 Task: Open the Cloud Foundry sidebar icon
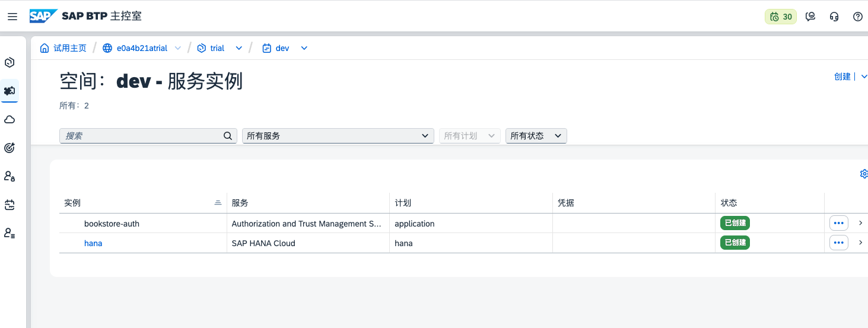tap(9, 119)
